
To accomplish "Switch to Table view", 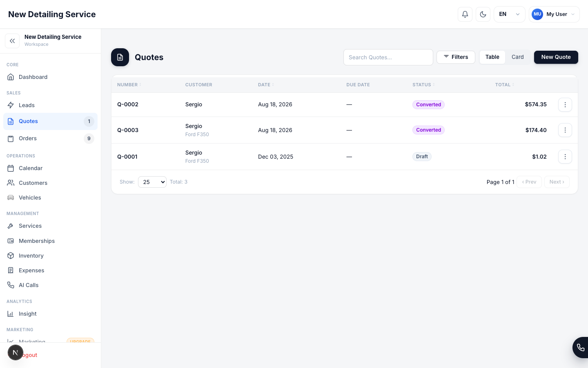I will click(x=492, y=57).
